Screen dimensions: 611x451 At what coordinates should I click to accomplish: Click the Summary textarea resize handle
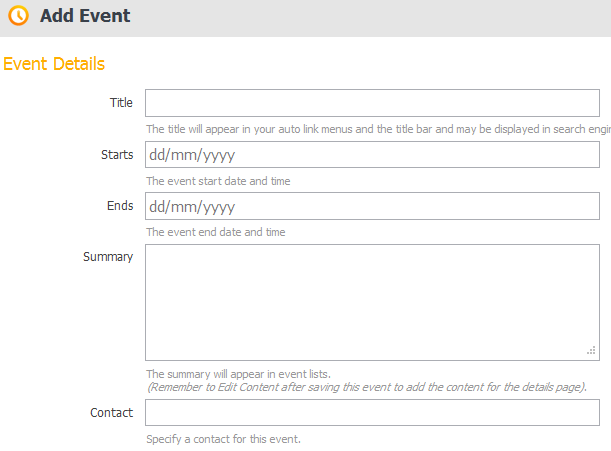point(591,351)
